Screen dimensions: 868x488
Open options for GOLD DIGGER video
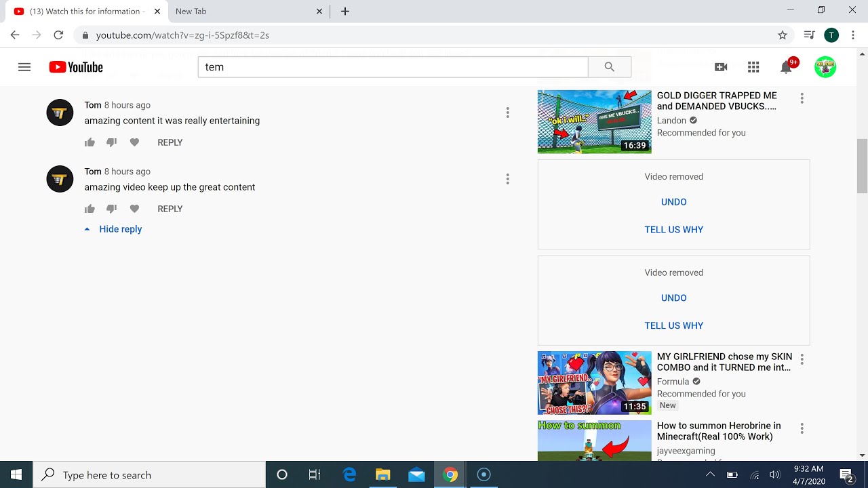coord(802,98)
